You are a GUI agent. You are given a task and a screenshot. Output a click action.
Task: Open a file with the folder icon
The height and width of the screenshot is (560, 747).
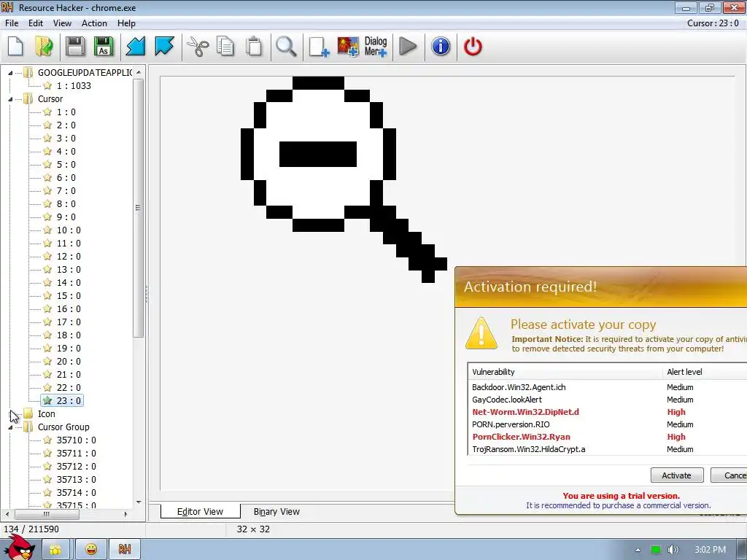tap(44, 47)
